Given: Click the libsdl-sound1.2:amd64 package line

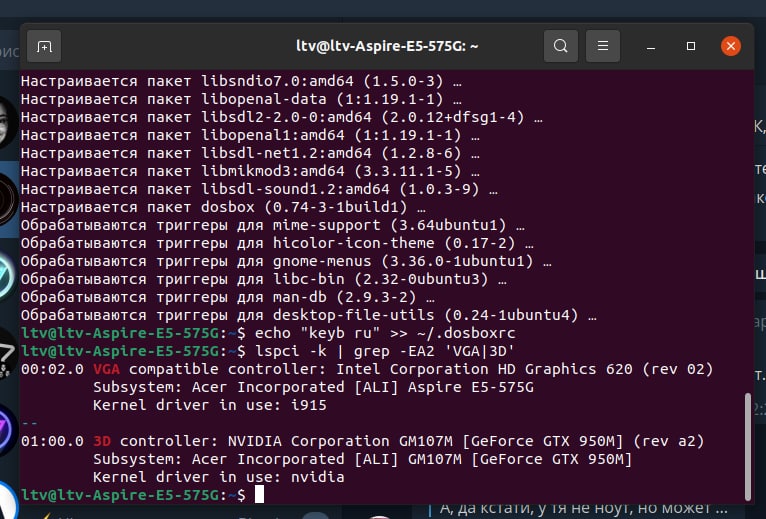Looking at the screenshot, I should tap(259, 189).
